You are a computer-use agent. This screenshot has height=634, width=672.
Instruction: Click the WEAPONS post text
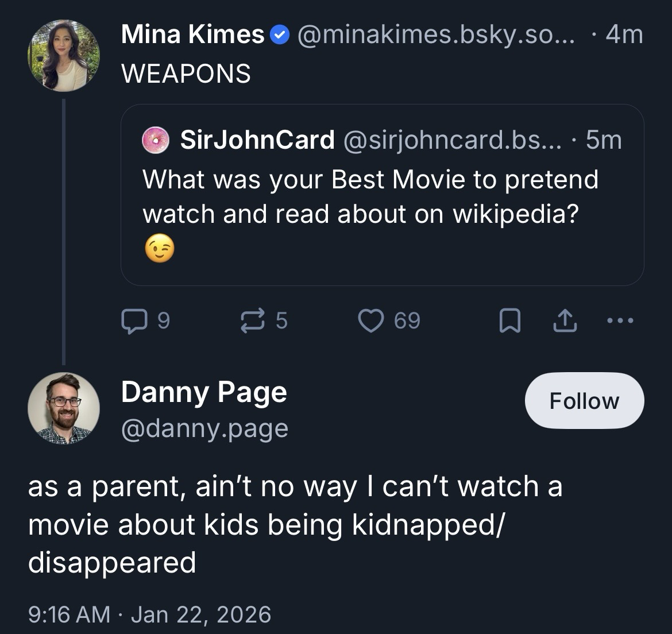186,74
